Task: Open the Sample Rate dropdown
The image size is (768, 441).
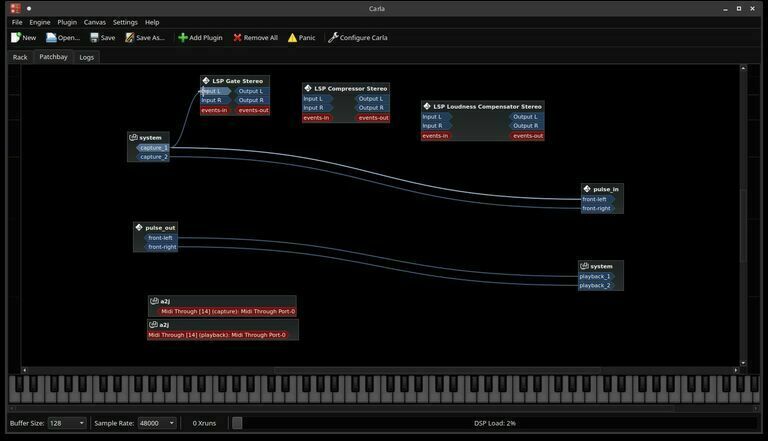Action: pos(157,423)
